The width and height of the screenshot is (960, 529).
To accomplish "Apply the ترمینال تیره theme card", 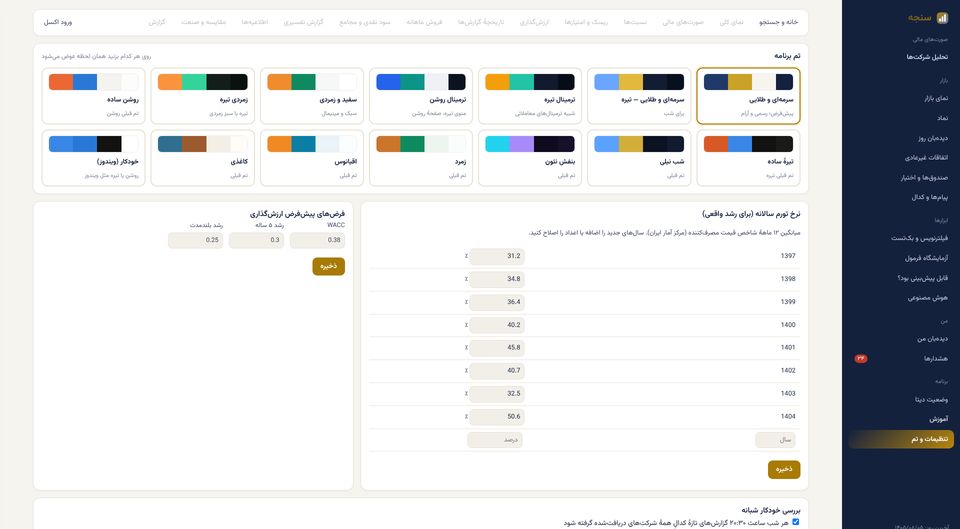I will tap(530, 96).
